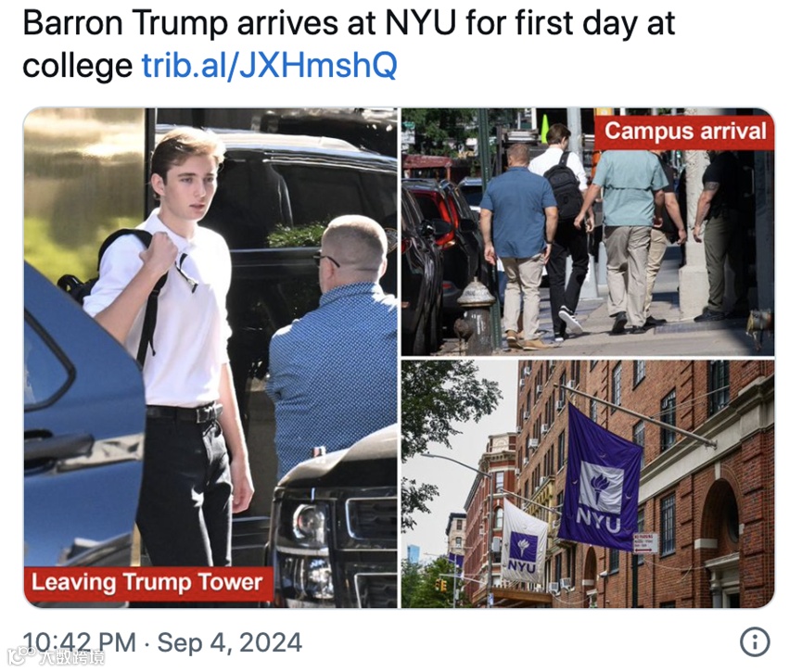Click the watermark logo icon below the timestamp
The width and height of the screenshot is (802, 672).
20,654
